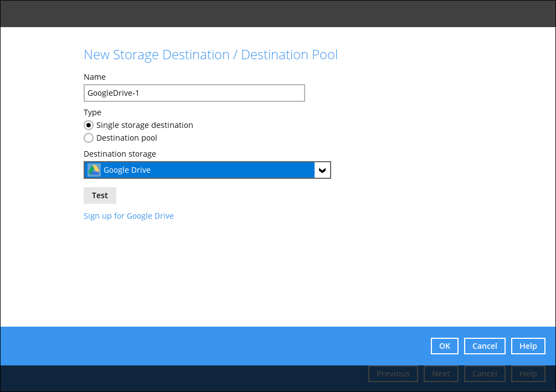Open Sign up for Google Drive link
Image resolution: width=556 pixels, height=392 pixels.
pyautogui.click(x=128, y=216)
